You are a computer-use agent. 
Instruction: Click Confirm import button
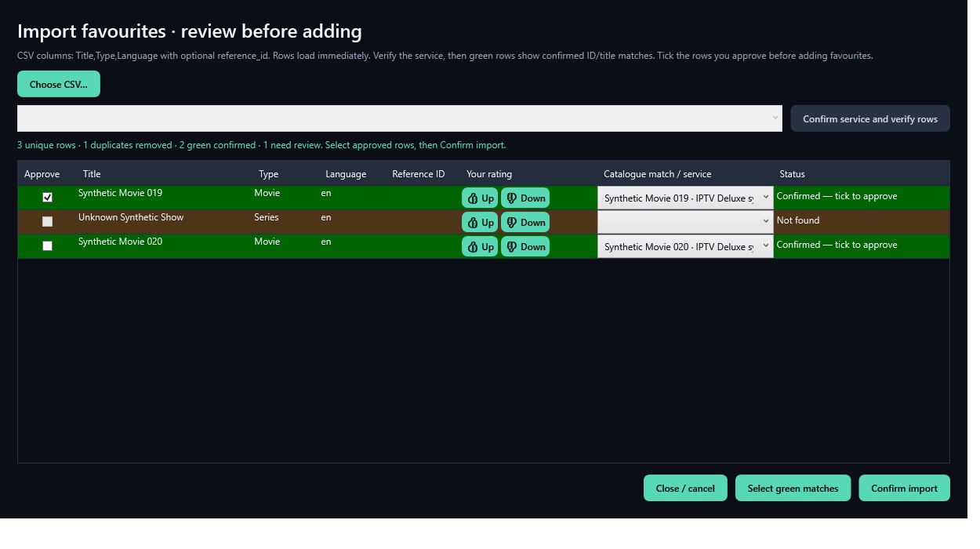(x=904, y=488)
